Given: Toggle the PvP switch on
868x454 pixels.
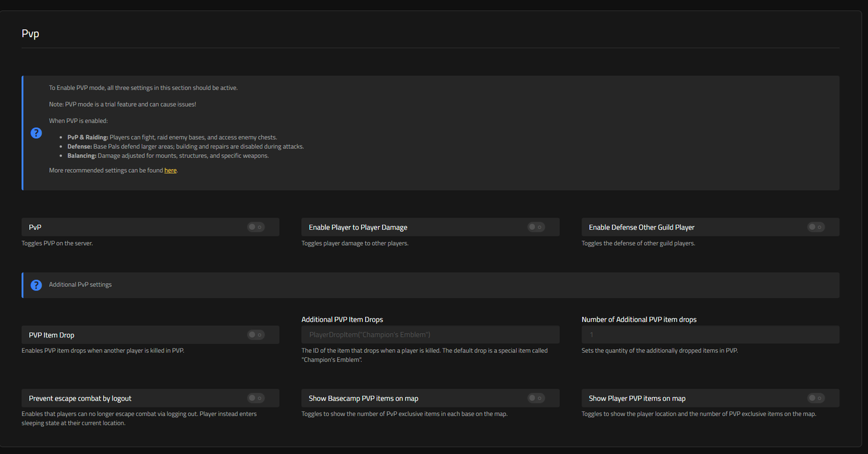Looking at the screenshot, I should point(256,227).
